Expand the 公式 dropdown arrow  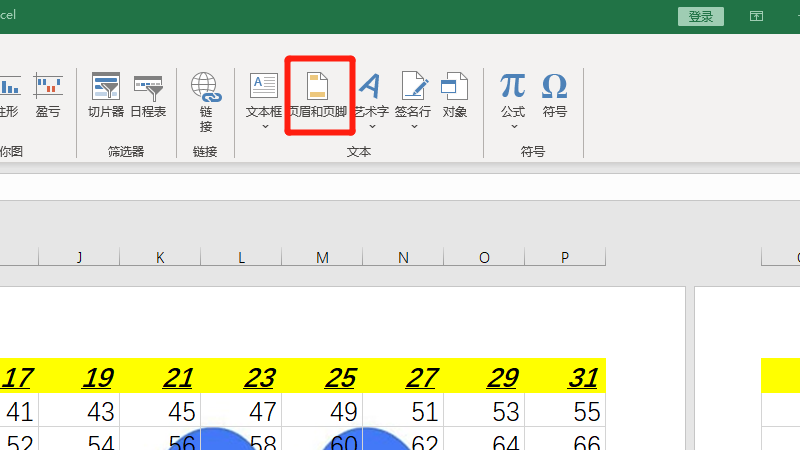pyautogui.click(x=513, y=127)
